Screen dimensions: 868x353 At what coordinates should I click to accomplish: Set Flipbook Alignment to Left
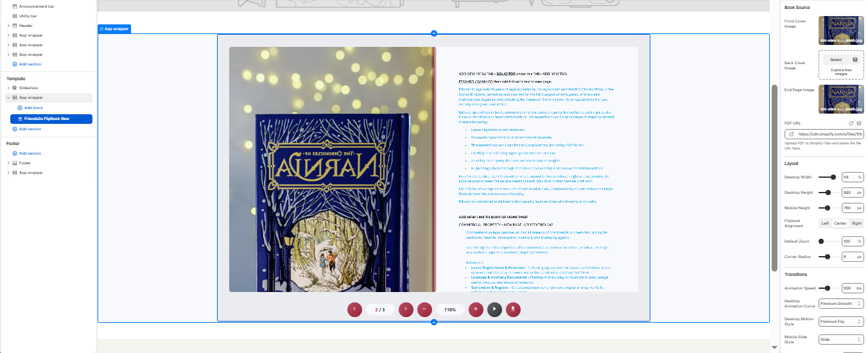pos(826,223)
